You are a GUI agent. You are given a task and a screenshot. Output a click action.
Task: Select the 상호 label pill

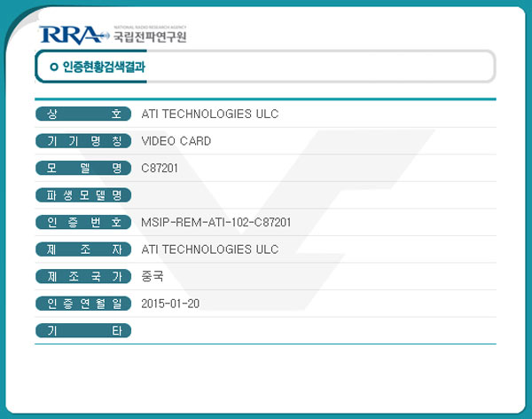(83, 114)
